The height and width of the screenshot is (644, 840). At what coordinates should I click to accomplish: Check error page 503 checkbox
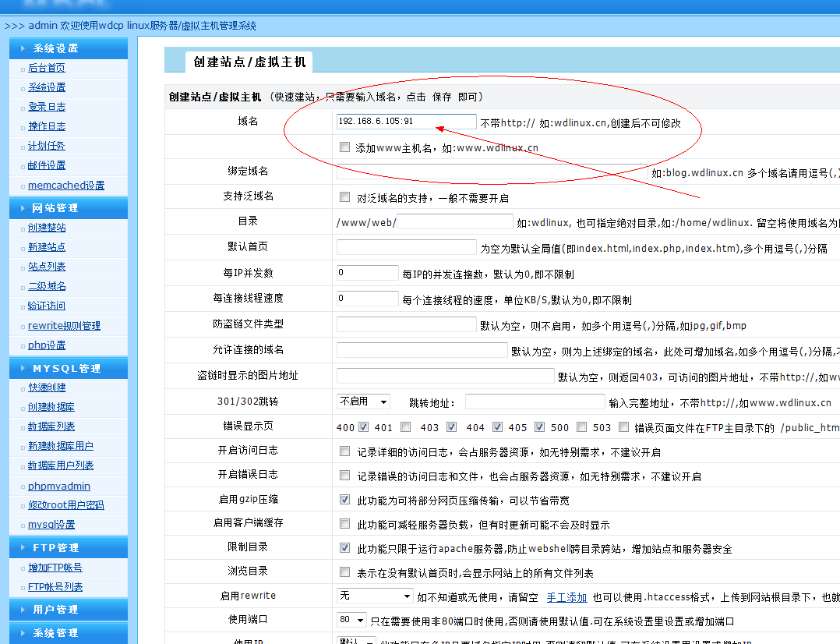623,426
